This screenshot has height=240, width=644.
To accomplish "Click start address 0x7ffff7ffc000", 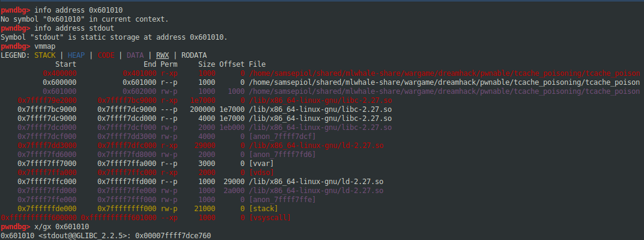I will click(47, 182).
